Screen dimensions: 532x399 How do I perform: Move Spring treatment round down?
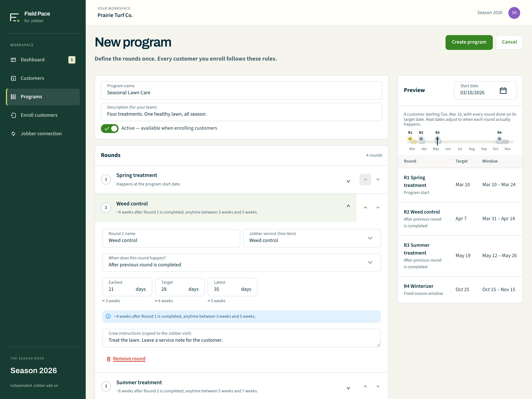tap(378, 179)
